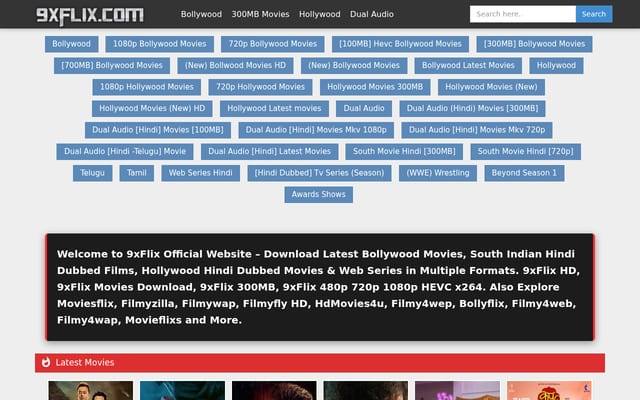This screenshot has height=400, width=640.
Task: Open Dual Audio [Hindi] Latest Movies
Action: (269, 152)
